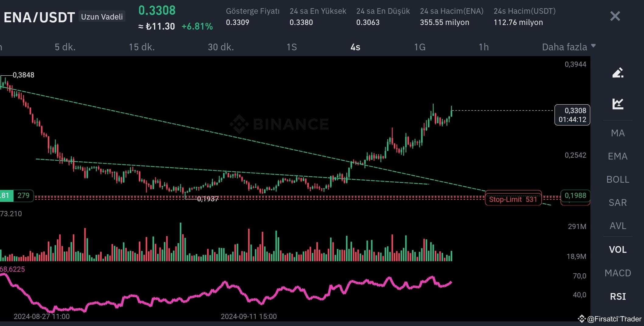Switch to the 1G timeframe
This screenshot has height=326, width=644.
(420, 47)
